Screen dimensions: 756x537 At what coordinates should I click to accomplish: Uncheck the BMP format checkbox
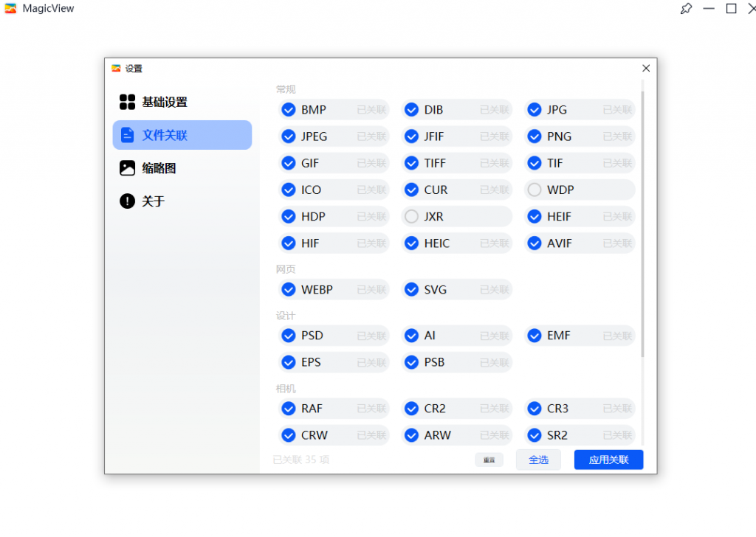289,110
